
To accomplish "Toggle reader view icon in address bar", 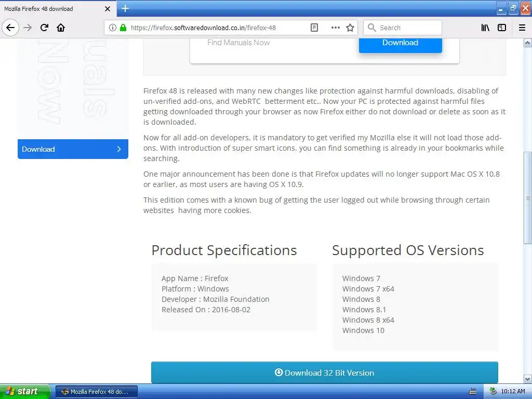I will click(314, 28).
